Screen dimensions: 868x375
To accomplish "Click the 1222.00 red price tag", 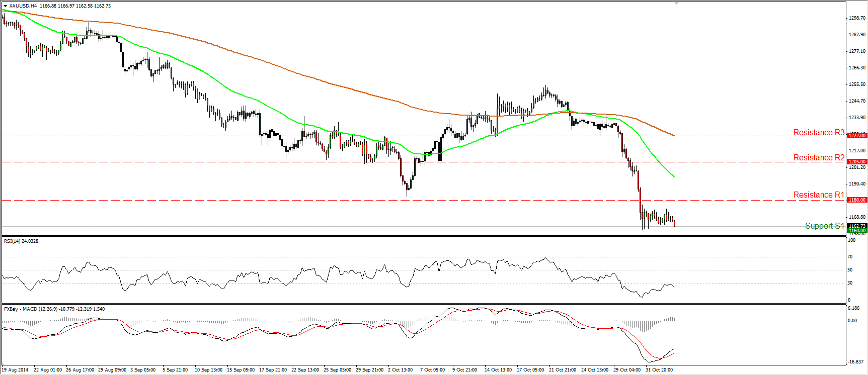I will pyautogui.click(x=857, y=135).
